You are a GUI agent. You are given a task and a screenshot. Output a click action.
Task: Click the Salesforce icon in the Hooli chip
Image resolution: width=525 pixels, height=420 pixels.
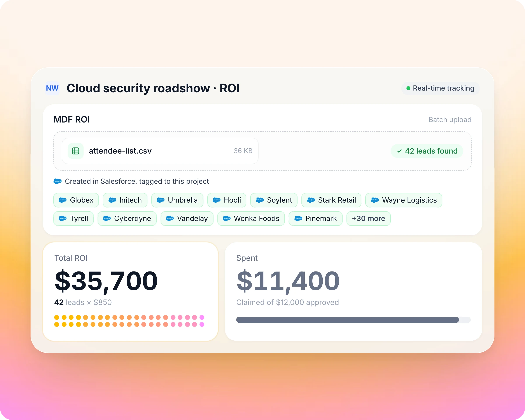217,200
